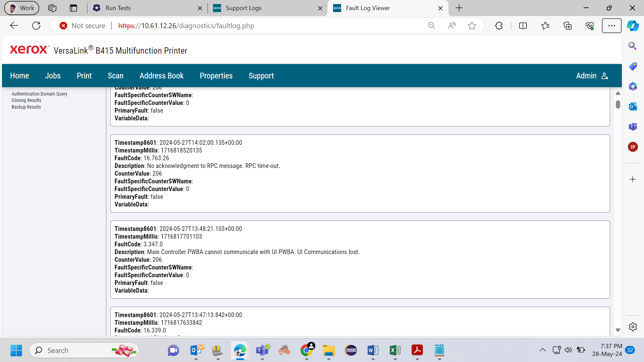Open Authentication Domain Query link
Image resolution: width=644 pixels, height=362 pixels.
pyautogui.click(x=40, y=94)
